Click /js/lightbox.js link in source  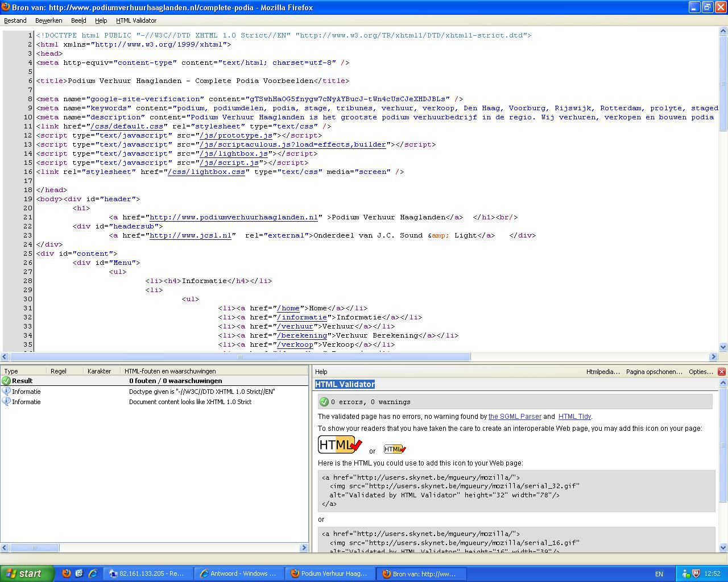[x=234, y=153]
